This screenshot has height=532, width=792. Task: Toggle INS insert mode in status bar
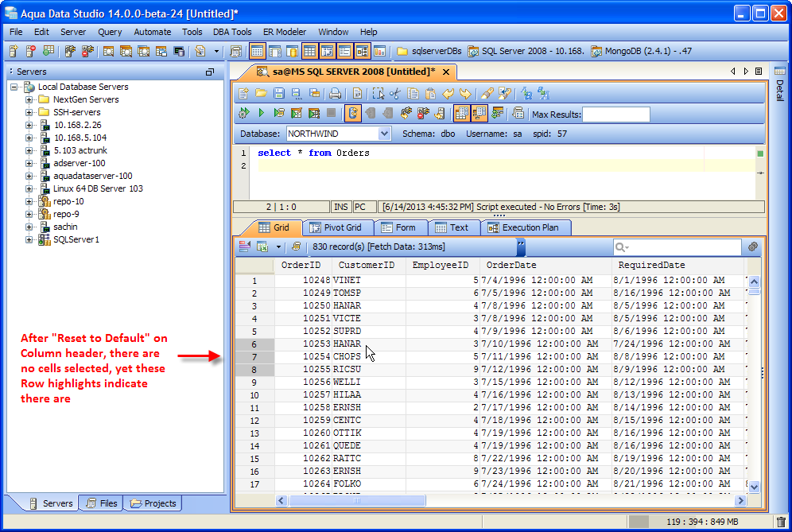[x=341, y=207]
